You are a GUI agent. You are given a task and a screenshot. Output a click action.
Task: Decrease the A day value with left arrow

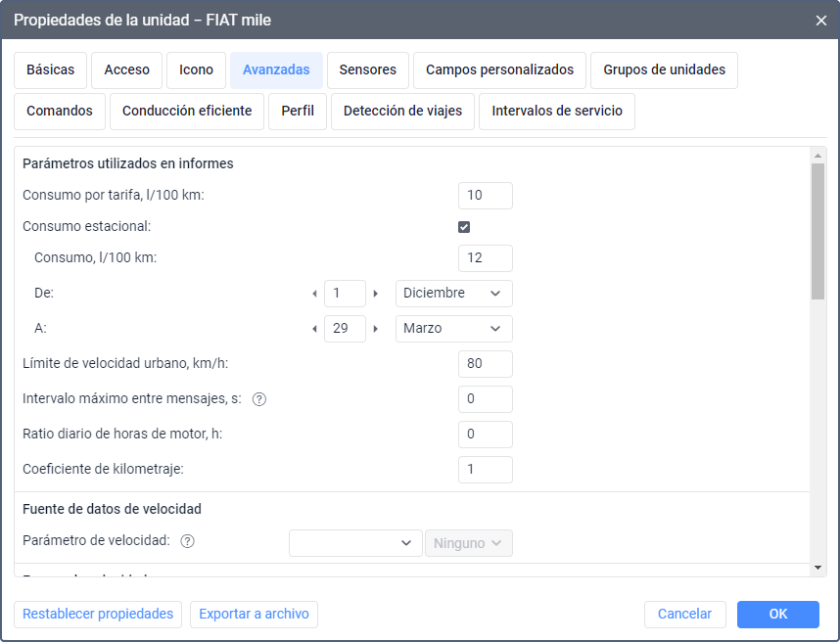(x=314, y=329)
